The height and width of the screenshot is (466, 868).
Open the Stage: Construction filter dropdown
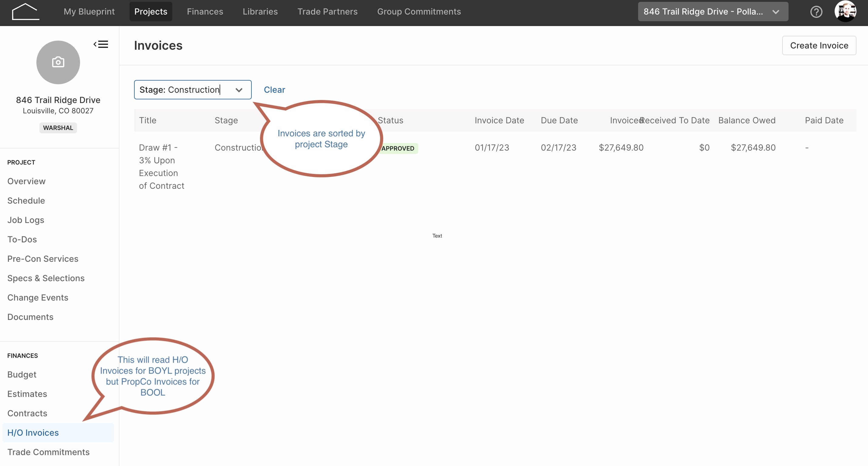click(x=193, y=90)
